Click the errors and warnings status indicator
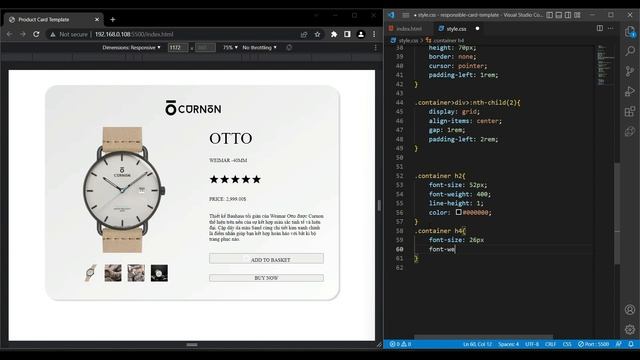Viewport: 640px width, 360px height. 400,344
